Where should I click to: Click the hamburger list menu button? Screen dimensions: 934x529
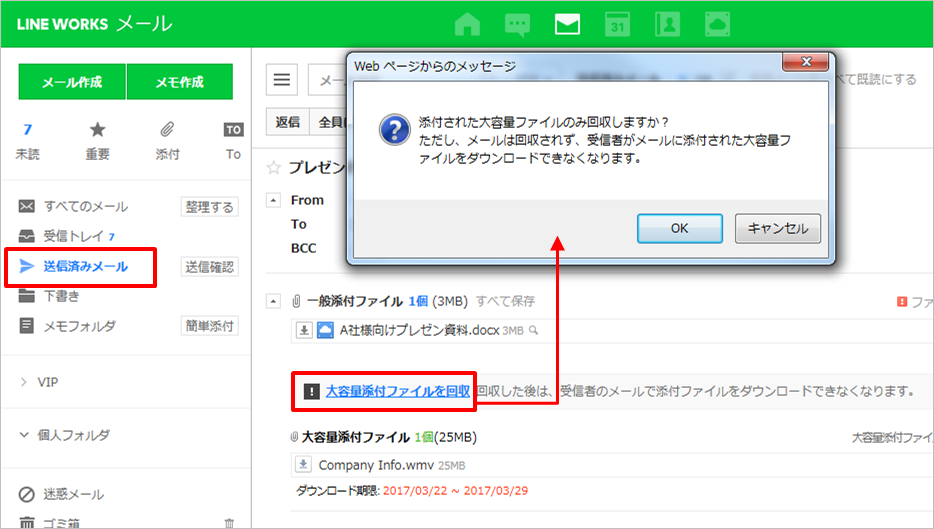[x=284, y=80]
